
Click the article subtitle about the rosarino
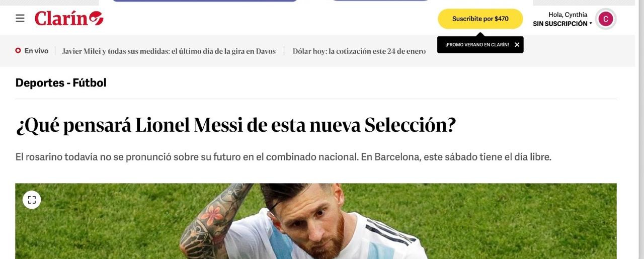283,157
